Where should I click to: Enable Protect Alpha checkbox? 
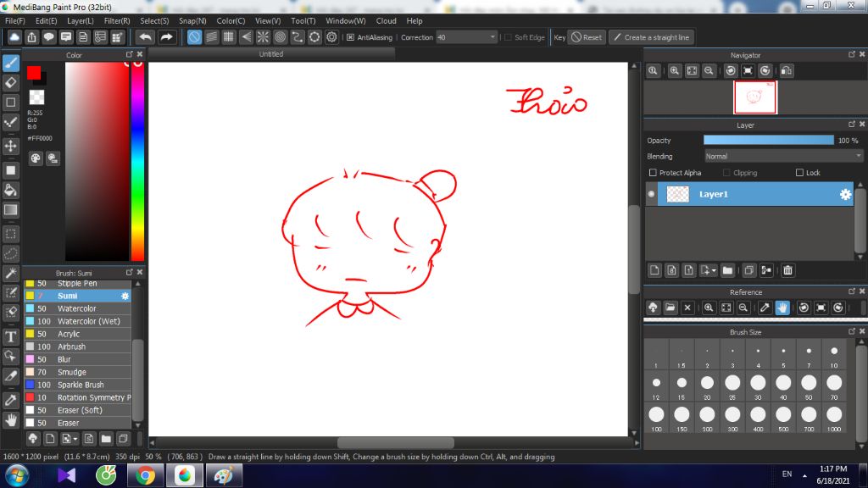tap(653, 173)
